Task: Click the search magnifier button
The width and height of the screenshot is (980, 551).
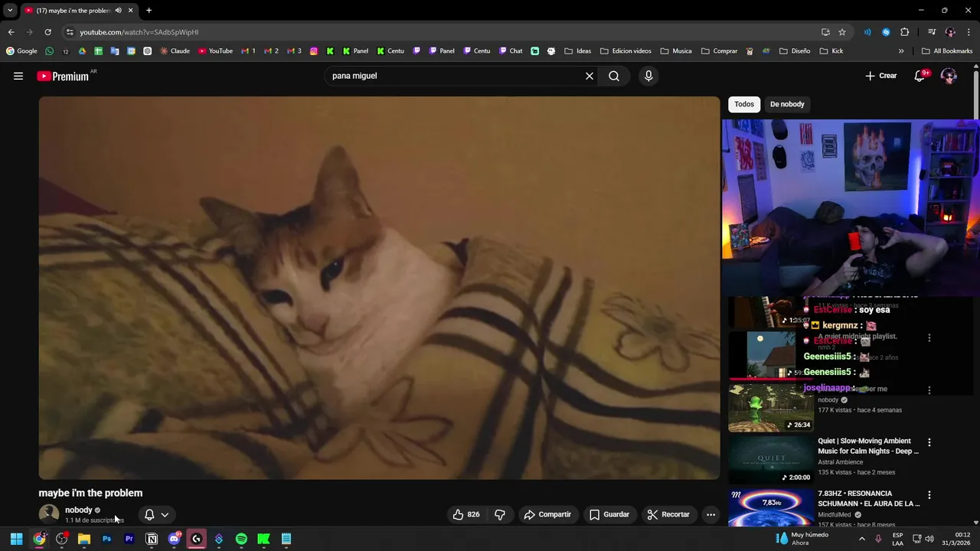Action: coord(614,76)
